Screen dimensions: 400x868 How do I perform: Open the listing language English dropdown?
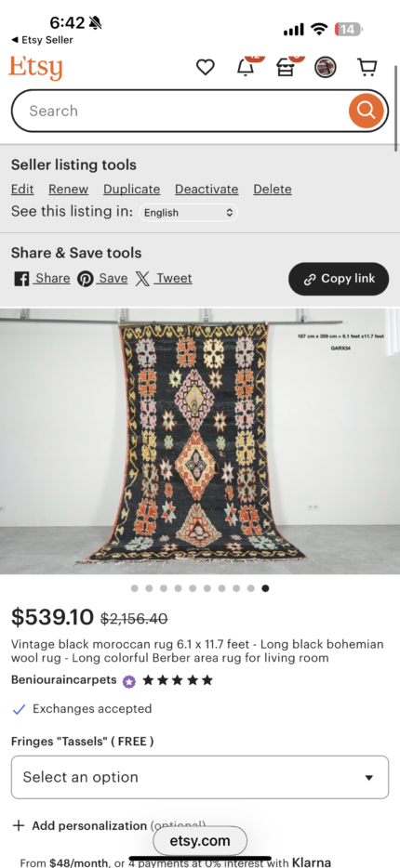[x=188, y=213]
